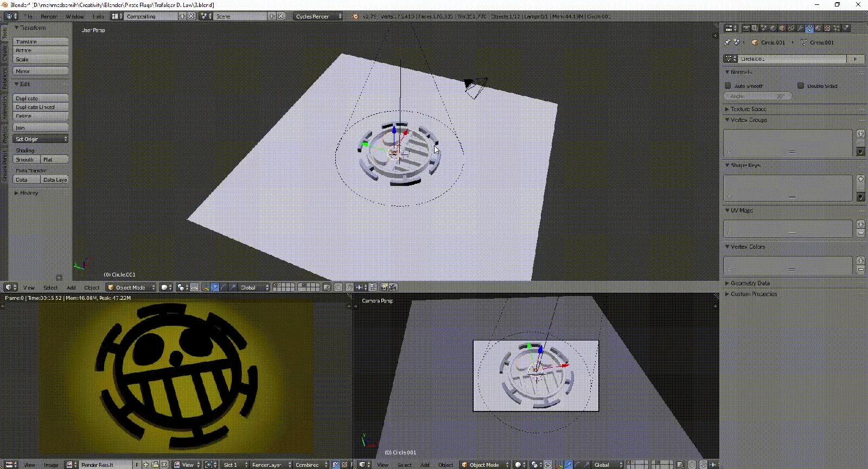Add a shape key with the plus button

pos(860,178)
